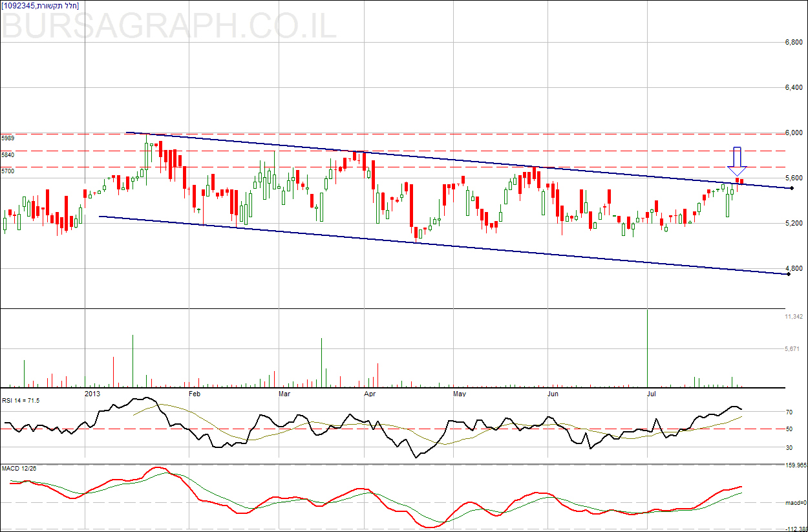Click the 5,671 volume axis label
Viewport: 808px width, 532px height.
793,349
